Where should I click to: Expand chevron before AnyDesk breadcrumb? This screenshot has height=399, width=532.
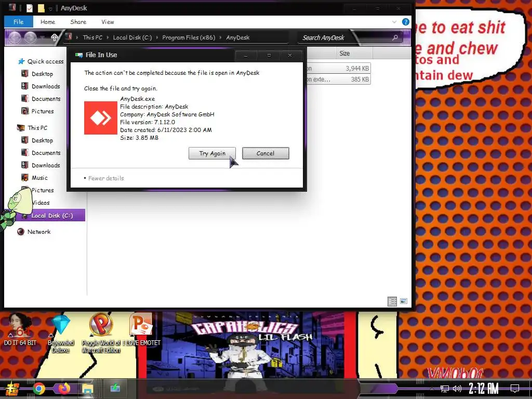[x=220, y=37]
